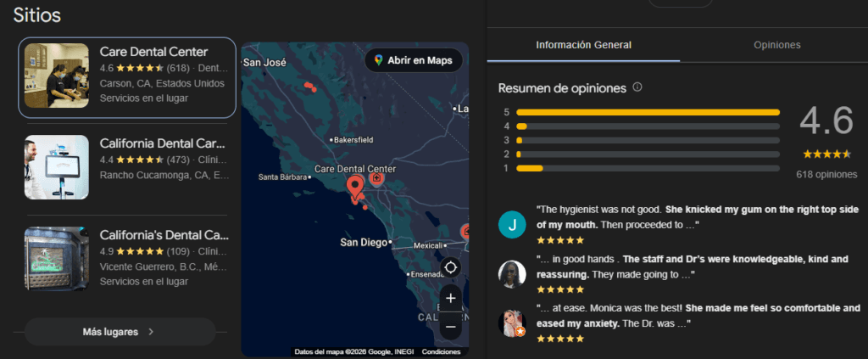The width and height of the screenshot is (868, 359).
Task: Switch to Información General tab
Action: [583, 45]
